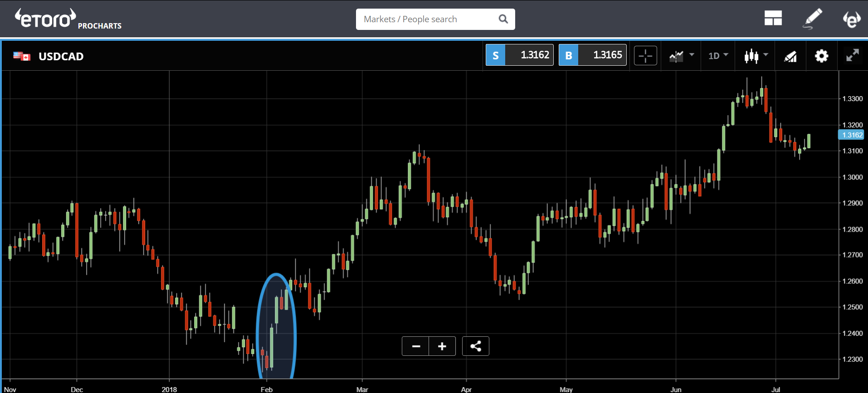Open the compare chart dropdown

(681, 56)
